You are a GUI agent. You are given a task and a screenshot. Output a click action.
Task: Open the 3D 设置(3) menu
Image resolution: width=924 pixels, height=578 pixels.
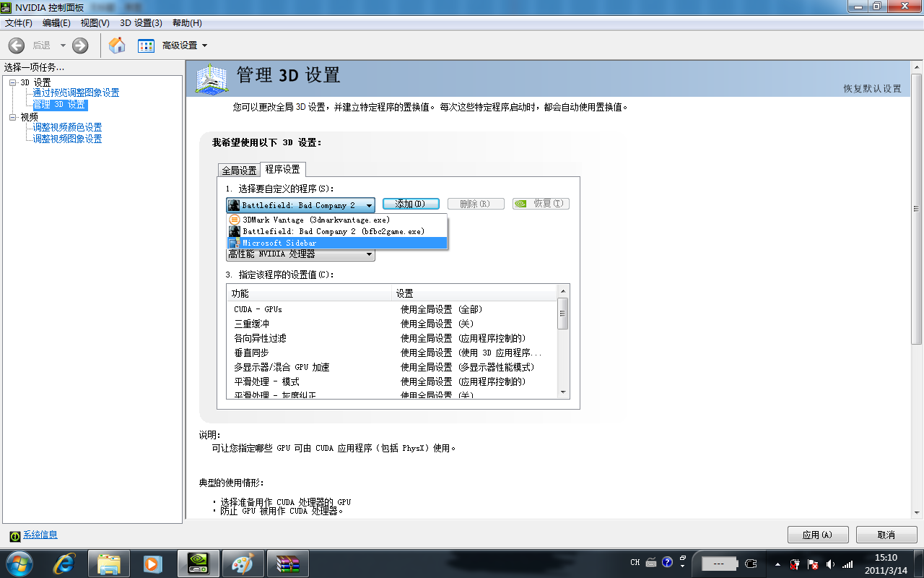coord(141,23)
